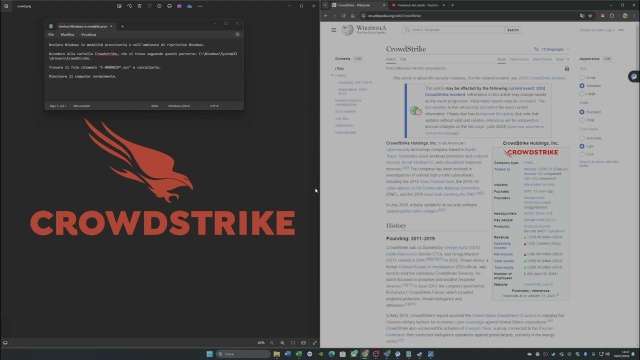Select Standard text size
Viewport: 640px width, 360px height.
click(582, 86)
